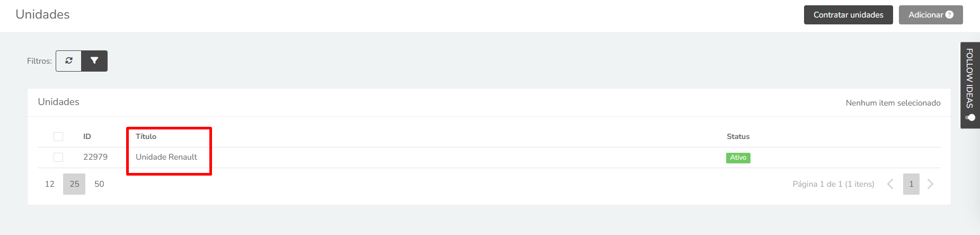Tick the checkbox for row 22979
Viewport: 980px width, 235px height.
tap(58, 158)
